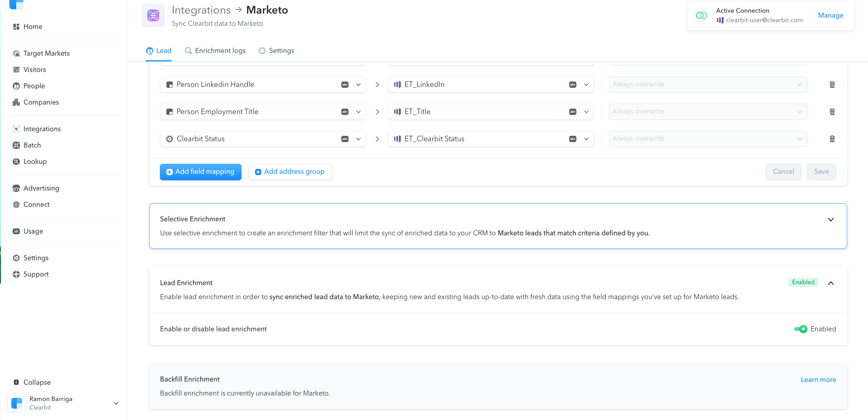
Task: Click the Companies building icon
Action: [x=16, y=102]
